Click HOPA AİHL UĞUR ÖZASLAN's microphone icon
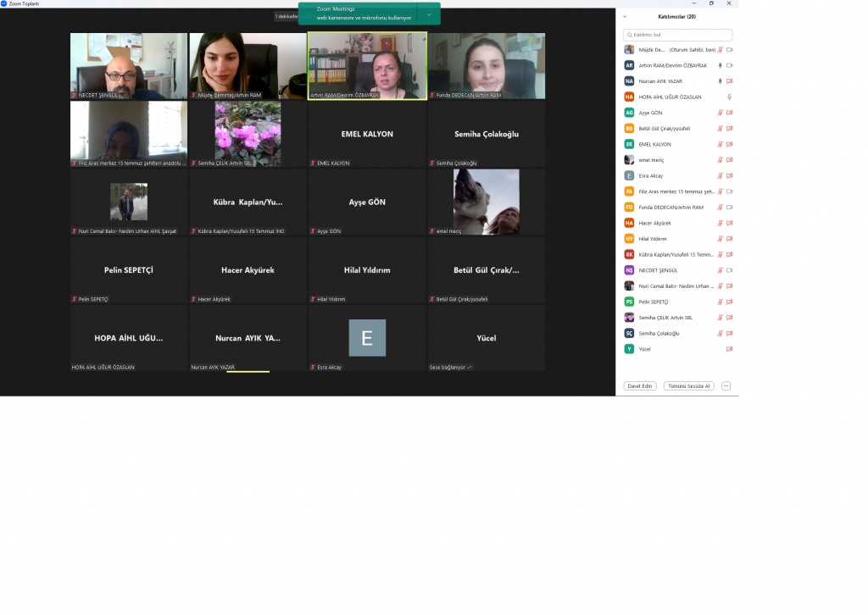Image resolution: width=868 pixels, height=615 pixels. click(729, 97)
